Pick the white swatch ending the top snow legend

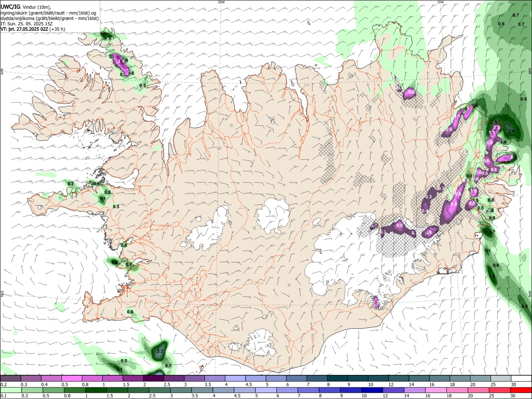point(521,379)
